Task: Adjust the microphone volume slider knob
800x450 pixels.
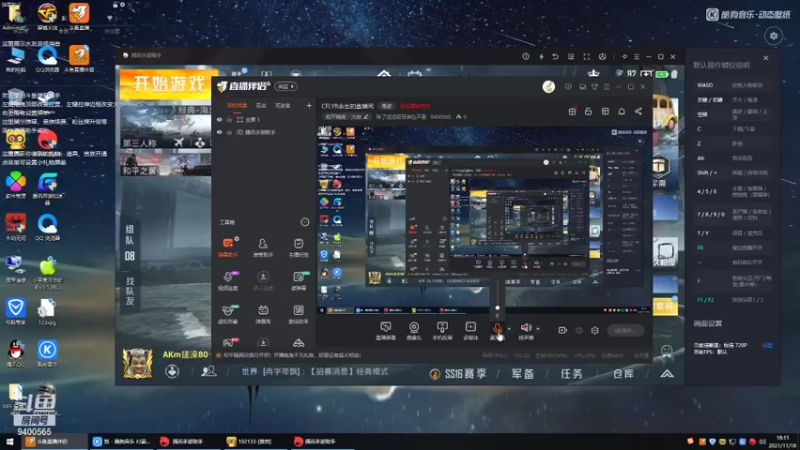Action: point(497,308)
